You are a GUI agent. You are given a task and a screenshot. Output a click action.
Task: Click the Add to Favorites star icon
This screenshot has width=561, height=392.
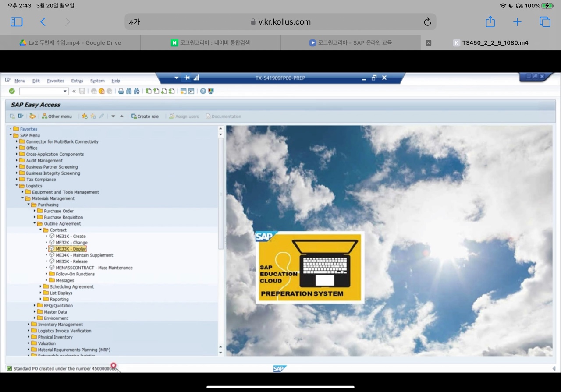pos(85,116)
